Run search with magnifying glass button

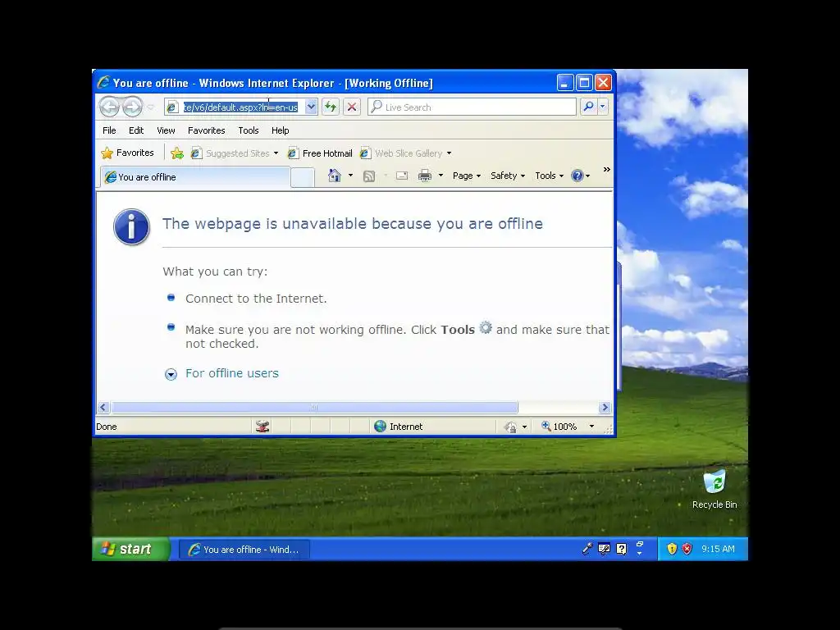pos(589,107)
